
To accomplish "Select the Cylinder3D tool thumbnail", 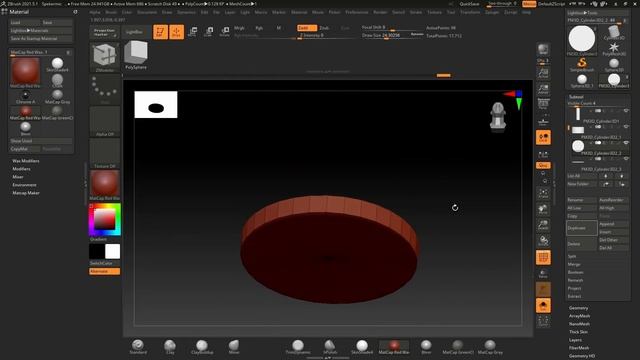I will (x=614, y=33).
